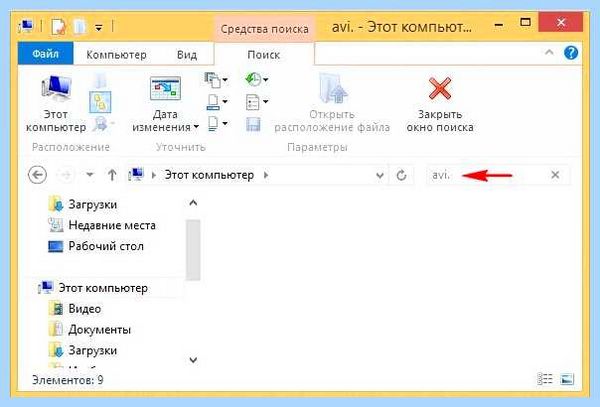Open the Size filter dropdown in ribbon
This screenshot has height=407, width=600.
click(x=217, y=102)
